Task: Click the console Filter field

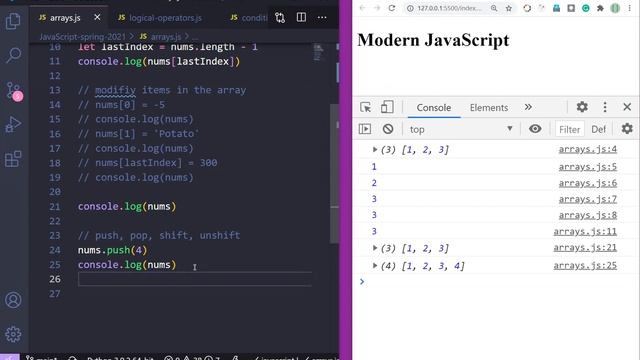Action: 569,129
